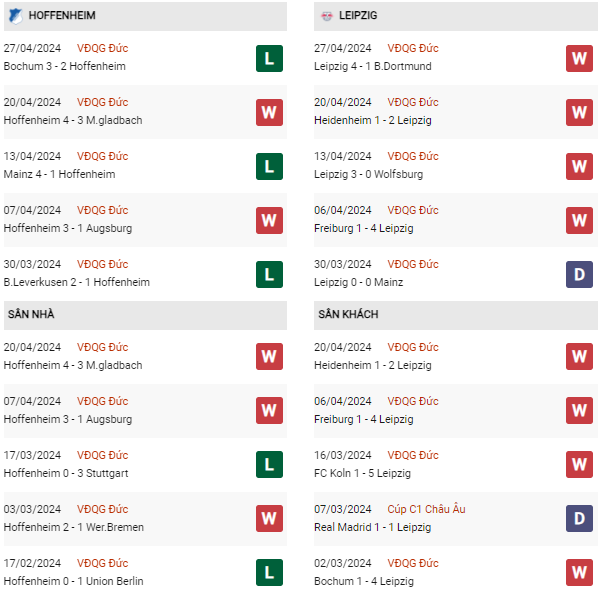Click L badge for Hoffenheim 0-3 Stuttgart
Viewport: 600px width, 592px height.
pyautogui.click(x=269, y=464)
